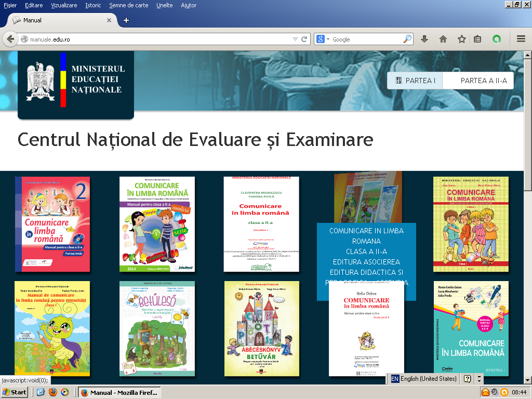The image size is (532, 399).
Task: Open the Firefox downloads panel
Action: pos(424,39)
